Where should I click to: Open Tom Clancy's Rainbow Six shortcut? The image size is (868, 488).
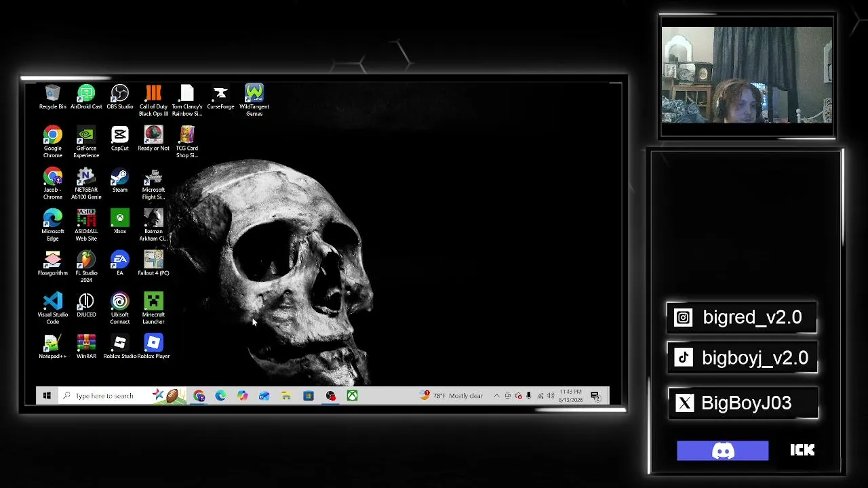187,100
